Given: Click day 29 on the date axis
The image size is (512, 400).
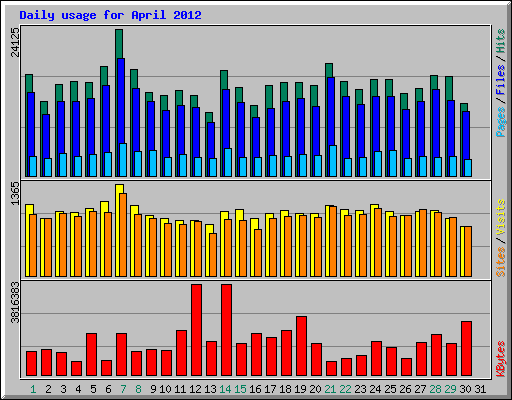Looking at the screenshot, I should click(450, 389).
